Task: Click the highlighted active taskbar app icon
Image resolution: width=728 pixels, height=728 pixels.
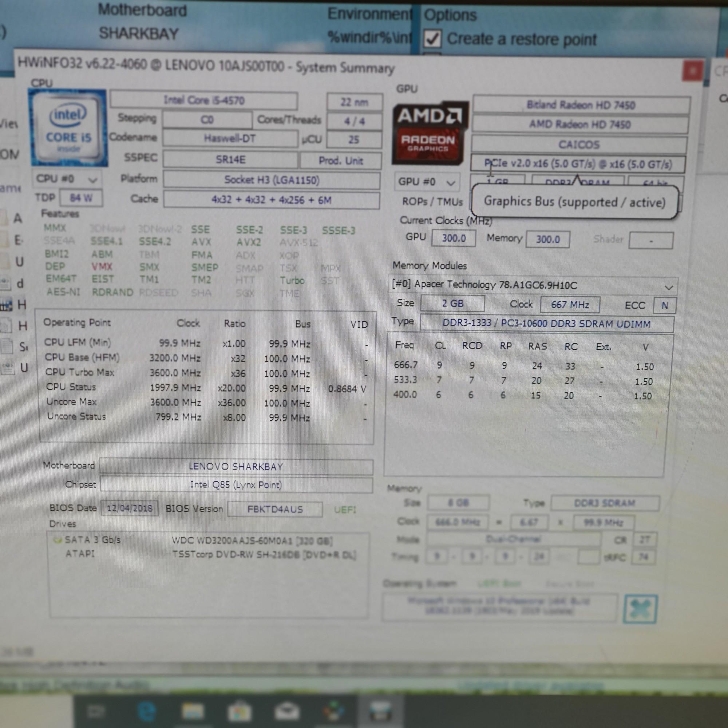Action: coord(381,711)
